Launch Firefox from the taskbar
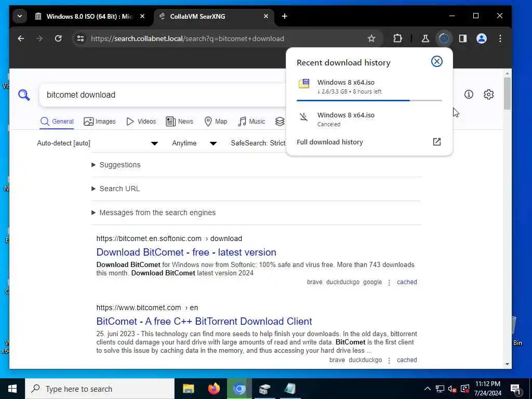This screenshot has width=532, height=399. tap(214, 389)
